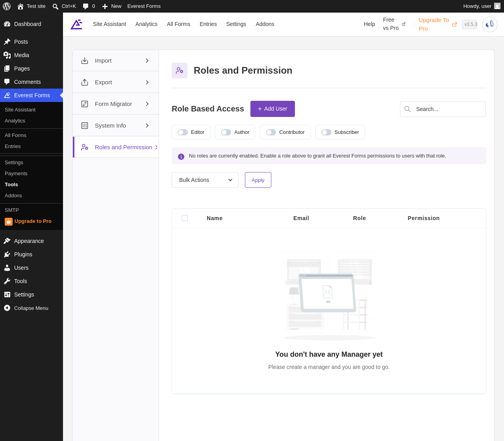The image size is (504, 441).
Task: Enable the Author role toggle
Action: [x=226, y=132]
